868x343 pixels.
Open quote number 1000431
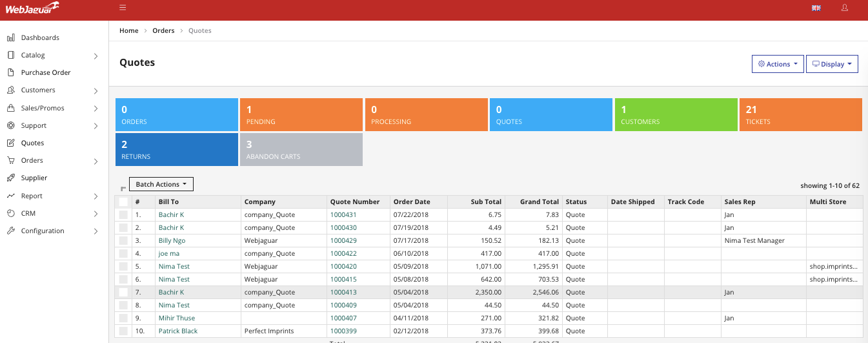(343, 214)
